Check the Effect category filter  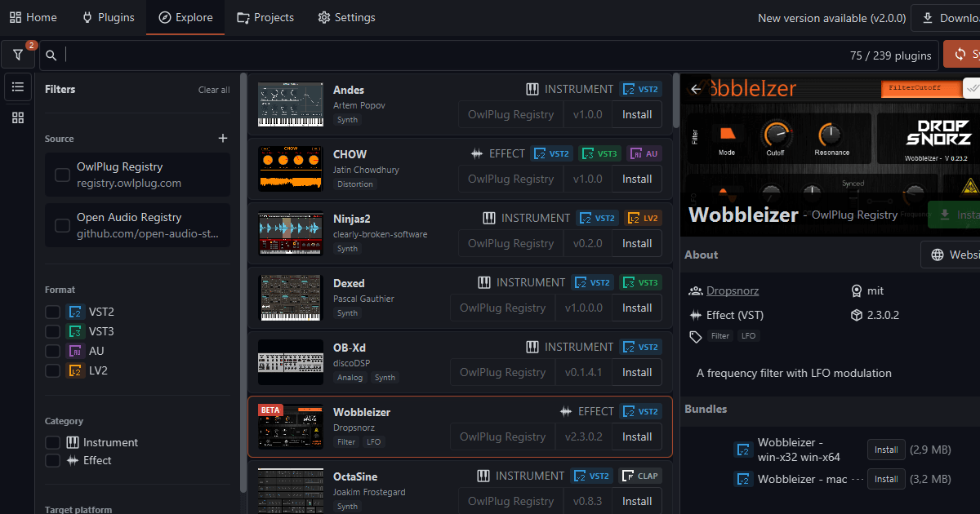(52, 460)
